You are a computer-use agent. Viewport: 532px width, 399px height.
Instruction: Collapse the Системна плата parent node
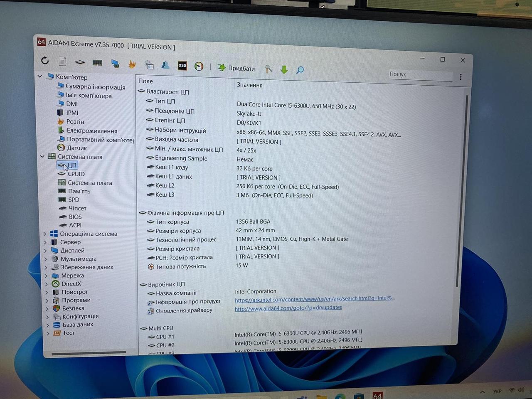coord(42,156)
